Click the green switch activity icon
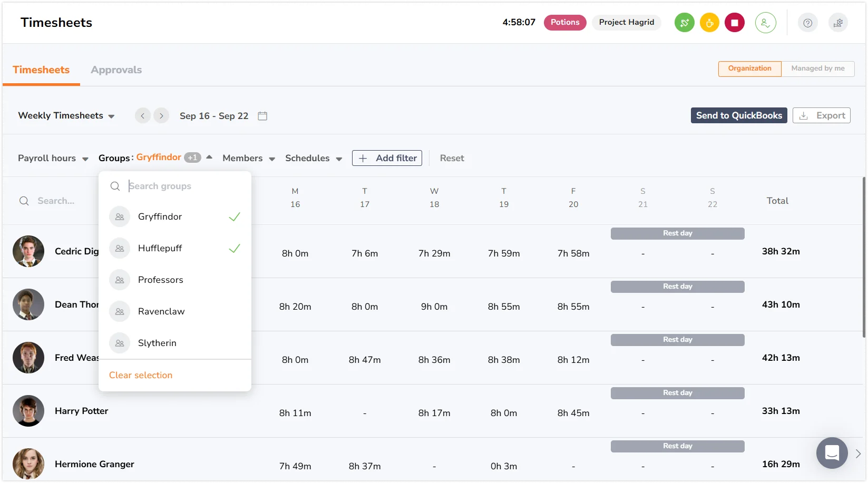 684,23
